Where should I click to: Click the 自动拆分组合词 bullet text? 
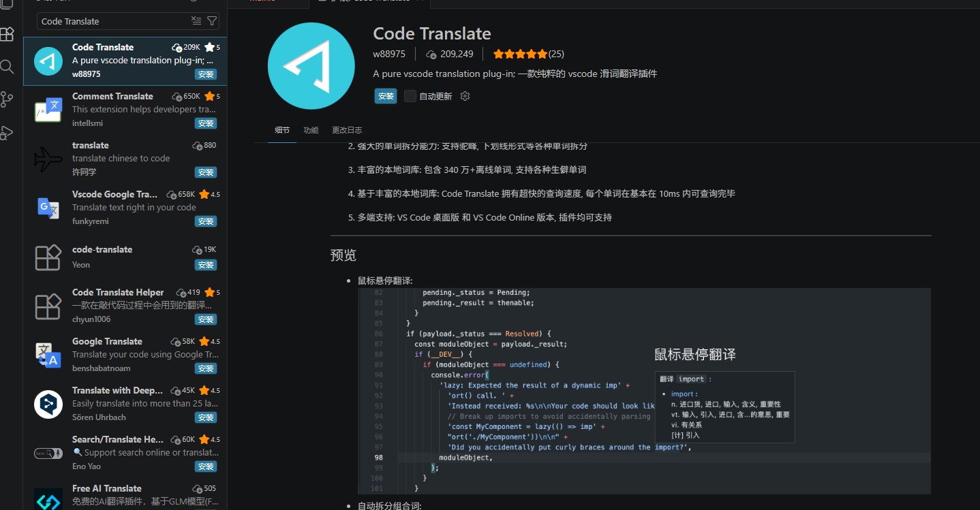pos(390,505)
